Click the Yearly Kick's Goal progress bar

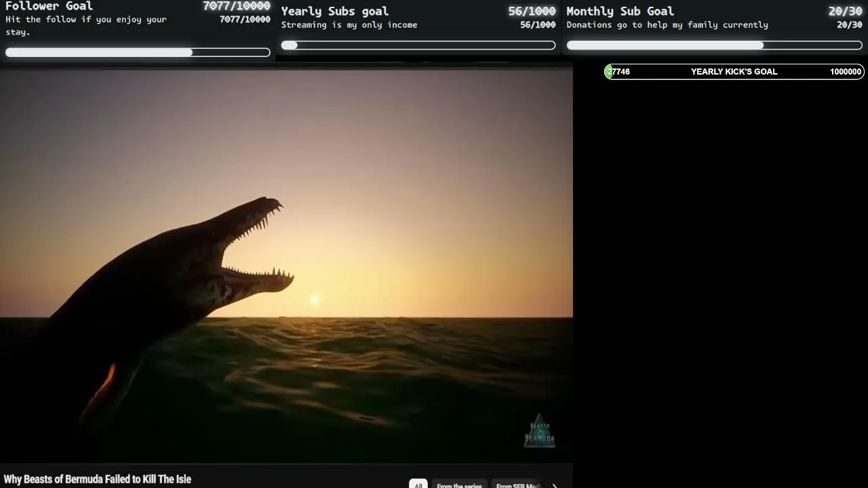tap(734, 72)
